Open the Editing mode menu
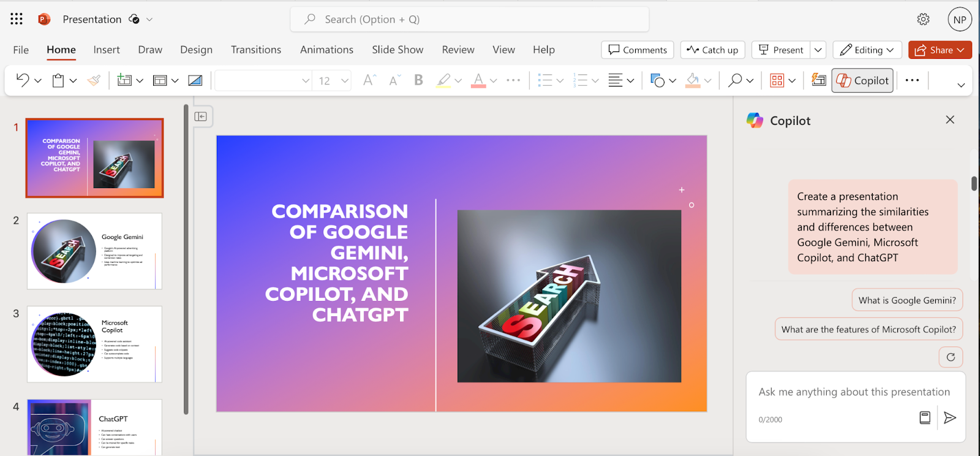Viewport: 980px width, 456px height. tap(867, 50)
